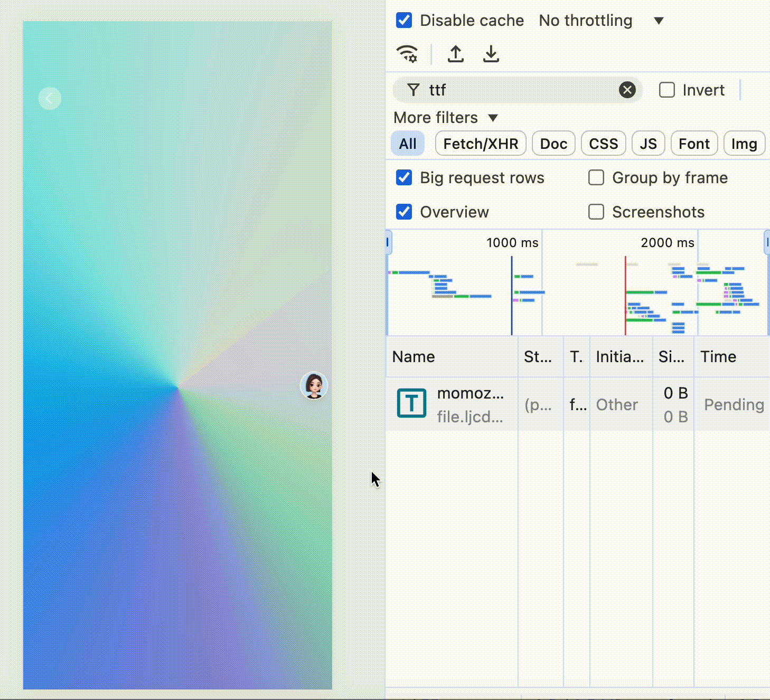The image size is (770, 700).
Task: Select the CSS filter type
Action: 604,144
